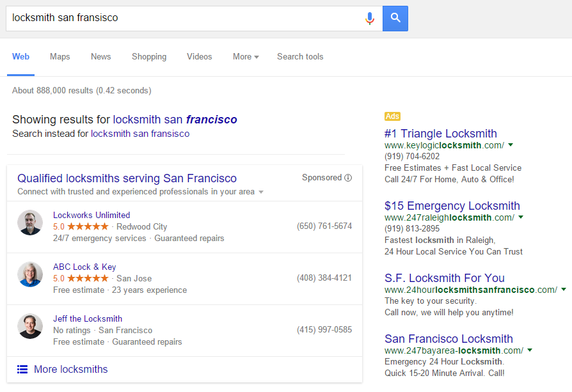The height and width of the screenshot is (392, 572).
Task: Open Jeff the Locksmith profile photo
Action: pos(30,326)
